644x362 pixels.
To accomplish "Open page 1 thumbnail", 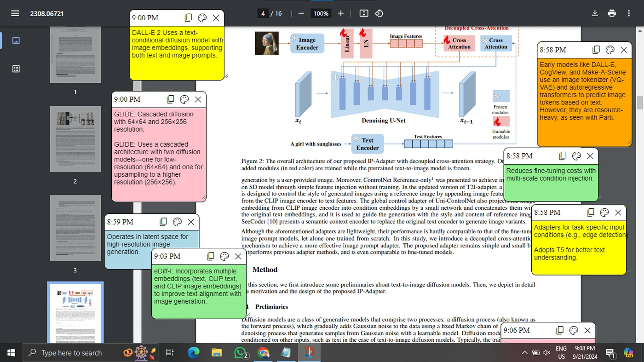I will 75,54.
